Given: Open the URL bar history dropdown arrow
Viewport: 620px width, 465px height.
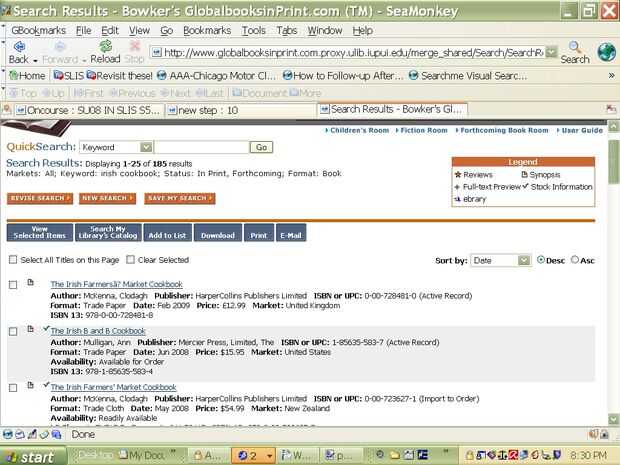Looking at the screenshot, I should point(551,52).
